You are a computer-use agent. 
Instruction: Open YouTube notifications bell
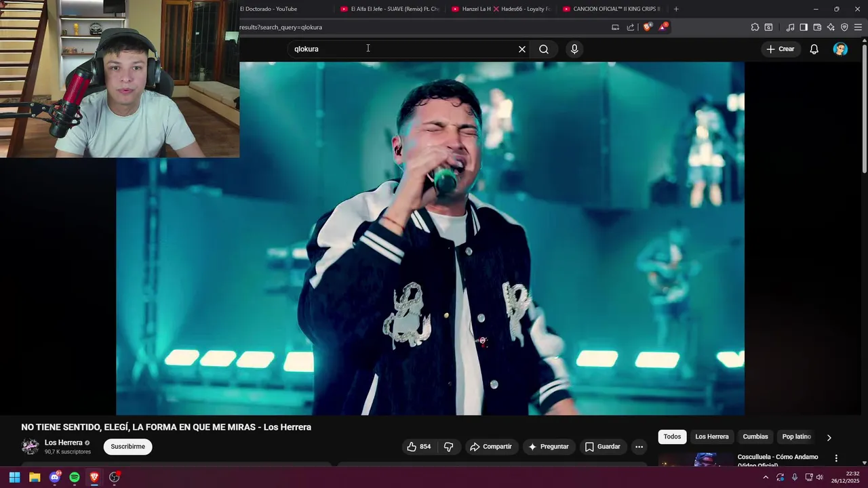tap(814, 49)
